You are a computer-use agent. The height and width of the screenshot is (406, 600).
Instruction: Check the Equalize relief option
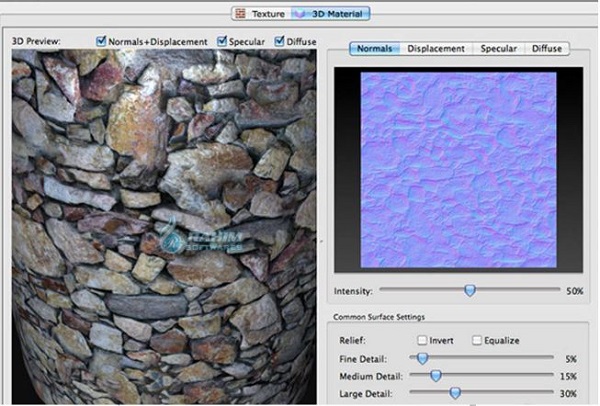[476, 340]
